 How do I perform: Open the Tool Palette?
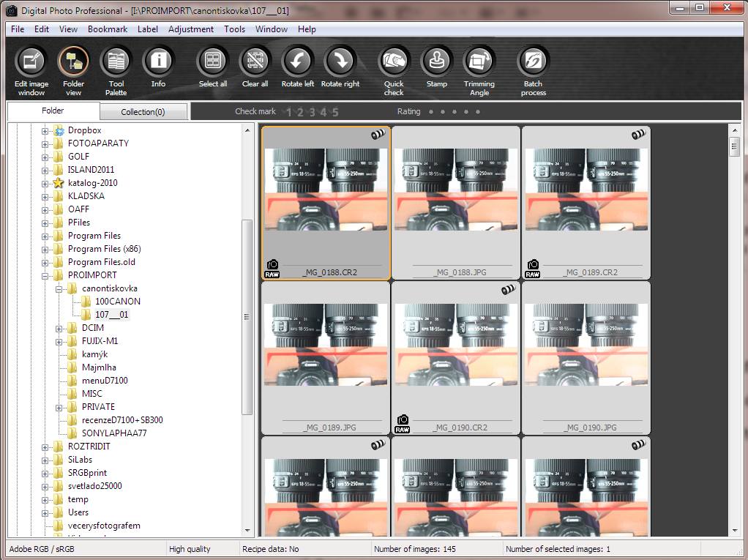point(116,70)
